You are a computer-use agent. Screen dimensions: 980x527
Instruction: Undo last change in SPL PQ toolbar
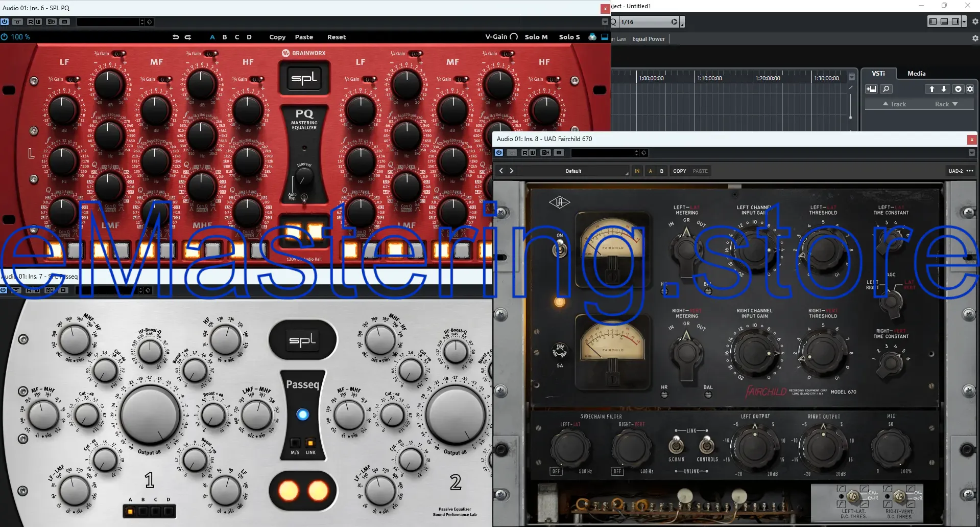click(x=176, y=37)
